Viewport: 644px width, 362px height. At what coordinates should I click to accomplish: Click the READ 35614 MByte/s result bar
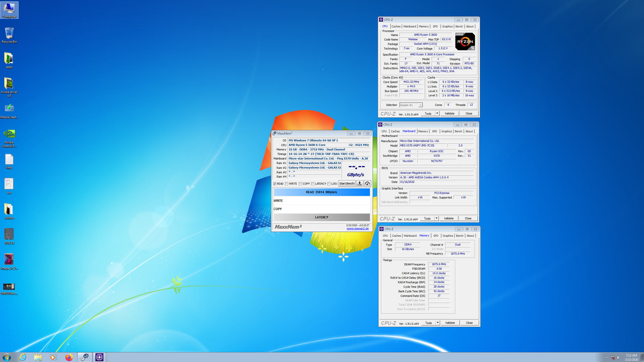point(322,192)
